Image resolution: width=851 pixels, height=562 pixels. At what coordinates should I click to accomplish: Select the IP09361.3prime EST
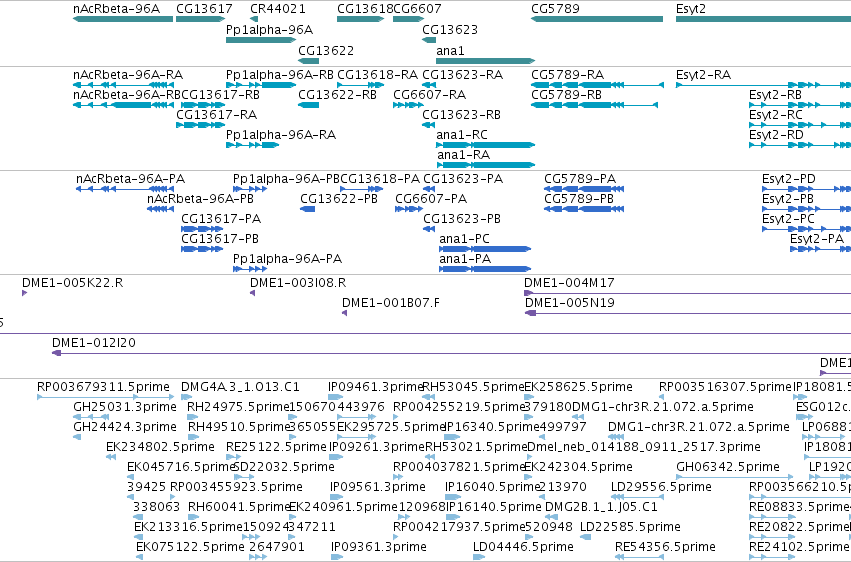pos(337,558)
